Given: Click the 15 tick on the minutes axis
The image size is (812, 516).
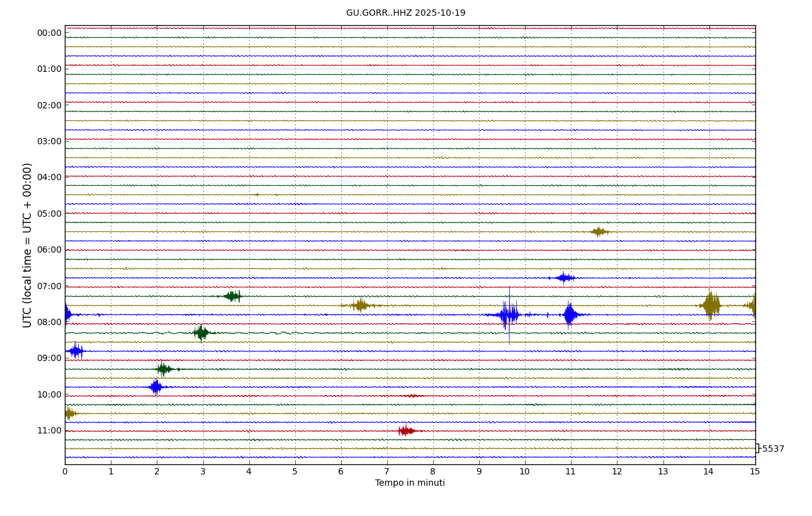Looking at the screenshot, I should (755, 472).
